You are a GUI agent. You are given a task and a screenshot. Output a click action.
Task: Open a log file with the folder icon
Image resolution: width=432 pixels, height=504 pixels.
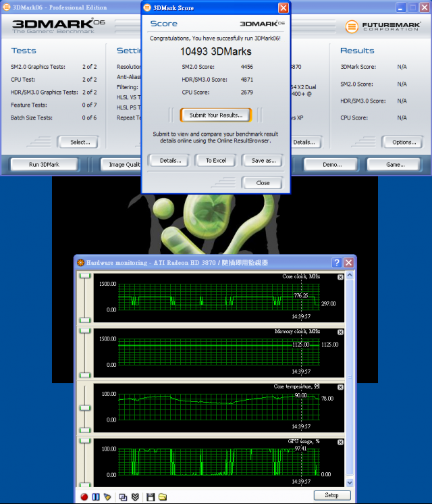click(163, 497)
